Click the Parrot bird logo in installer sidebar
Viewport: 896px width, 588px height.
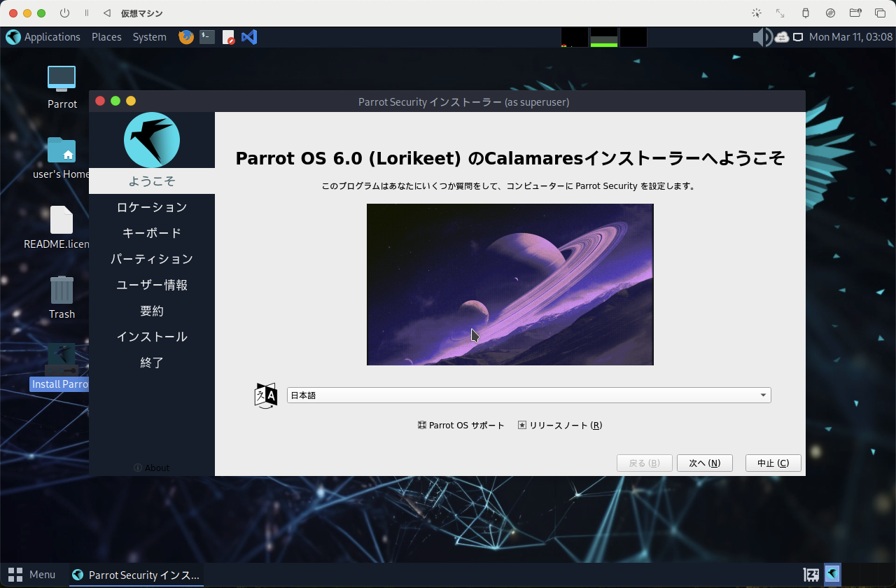pos(152,140)
